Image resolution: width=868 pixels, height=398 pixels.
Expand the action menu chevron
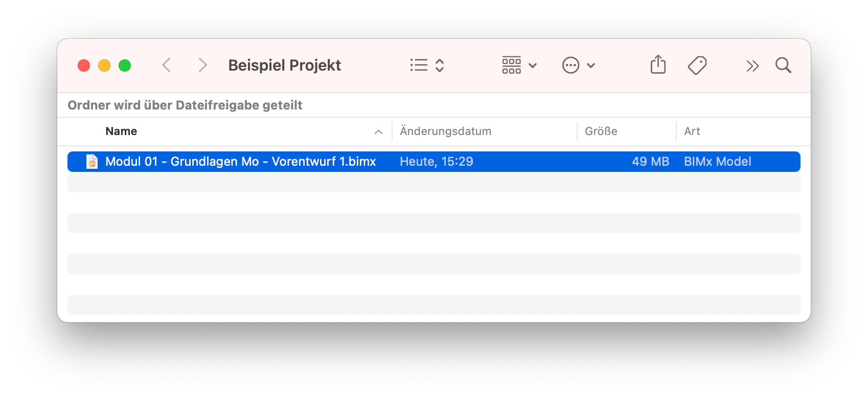coord(591,65)
